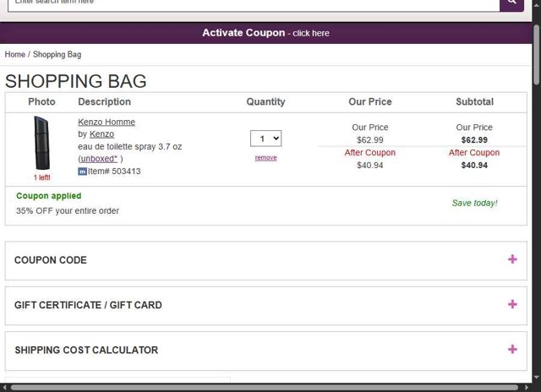Expand Gift Certificate / Gift Card plus icon

[x=512, y=304]
